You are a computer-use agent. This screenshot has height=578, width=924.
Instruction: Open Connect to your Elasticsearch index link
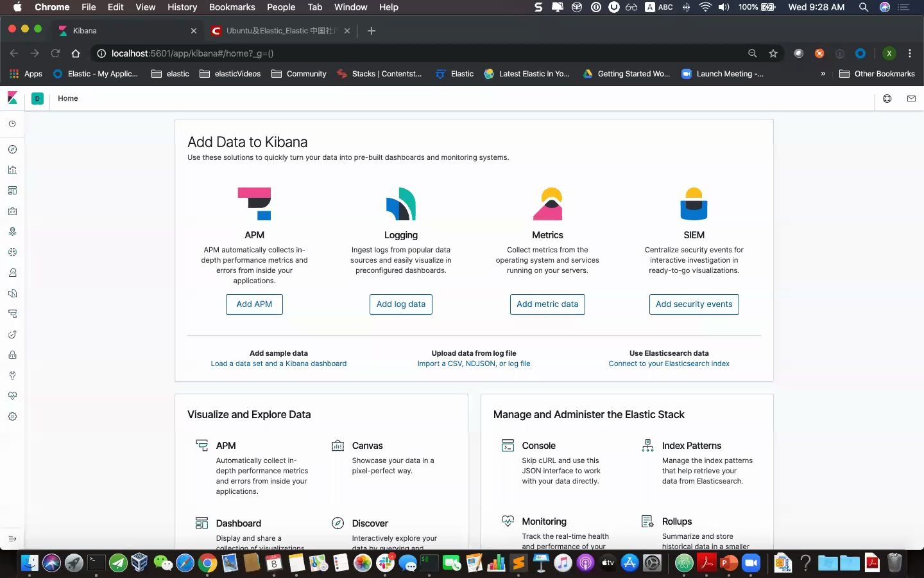click(x=669, y=363)
